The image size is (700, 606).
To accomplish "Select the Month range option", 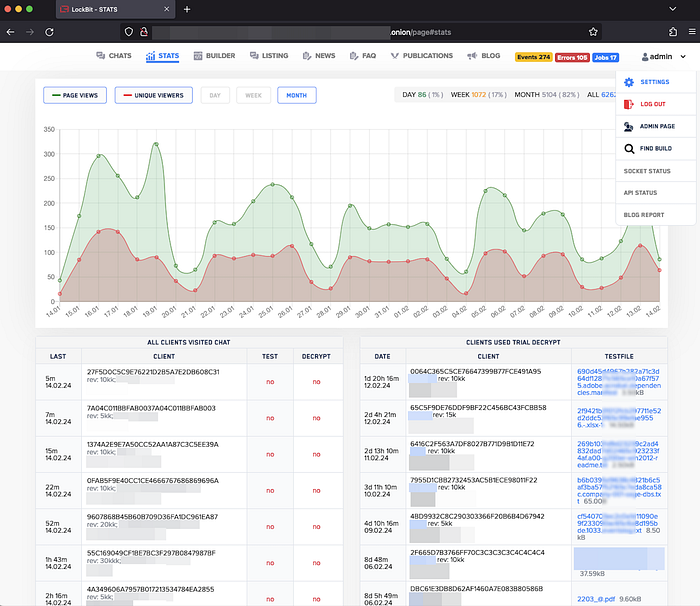I will 297,96.
